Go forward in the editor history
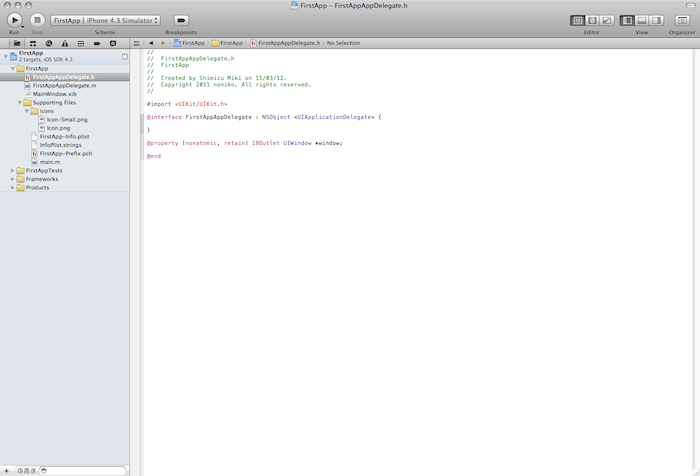 coord(163,43)
